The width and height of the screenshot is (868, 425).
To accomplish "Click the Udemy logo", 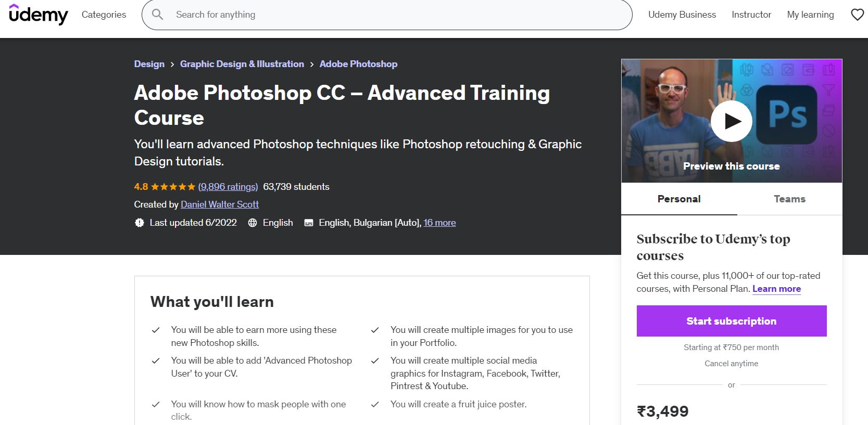I will [x=39, y=14].
